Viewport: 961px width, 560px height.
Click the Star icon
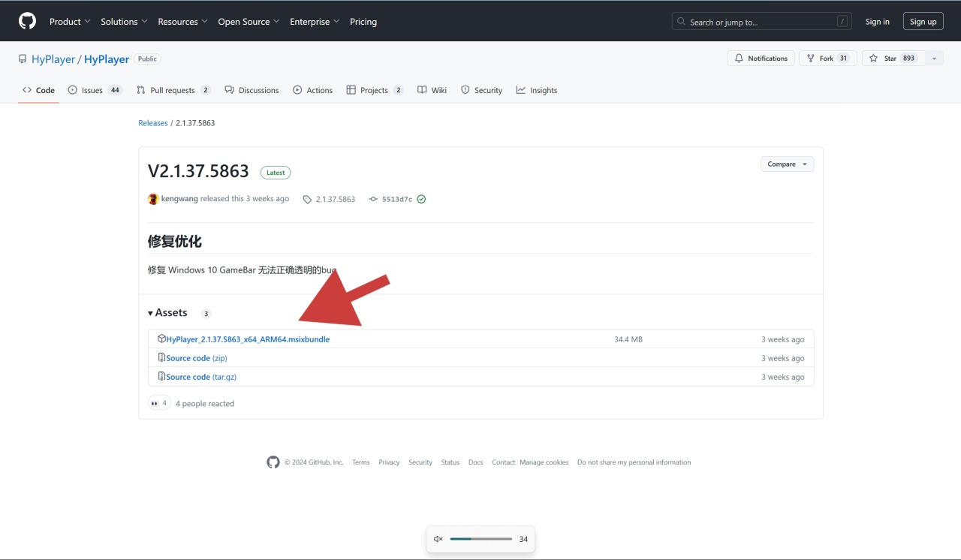(x=874, y=59)
